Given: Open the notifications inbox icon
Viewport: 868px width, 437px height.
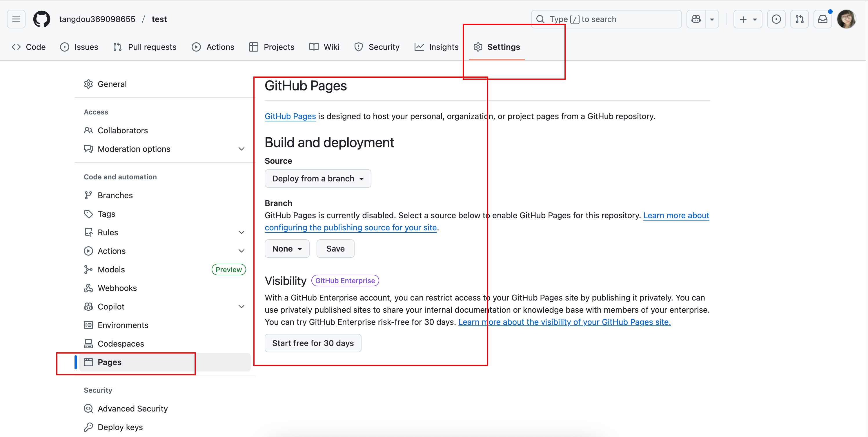Looking at the screenshot, I should [822, 19].
